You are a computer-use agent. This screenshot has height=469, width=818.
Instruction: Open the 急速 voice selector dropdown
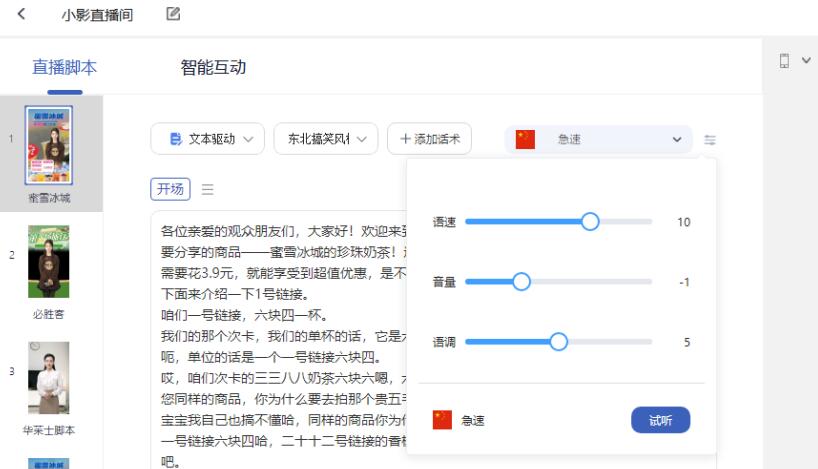tap(599, 139)
